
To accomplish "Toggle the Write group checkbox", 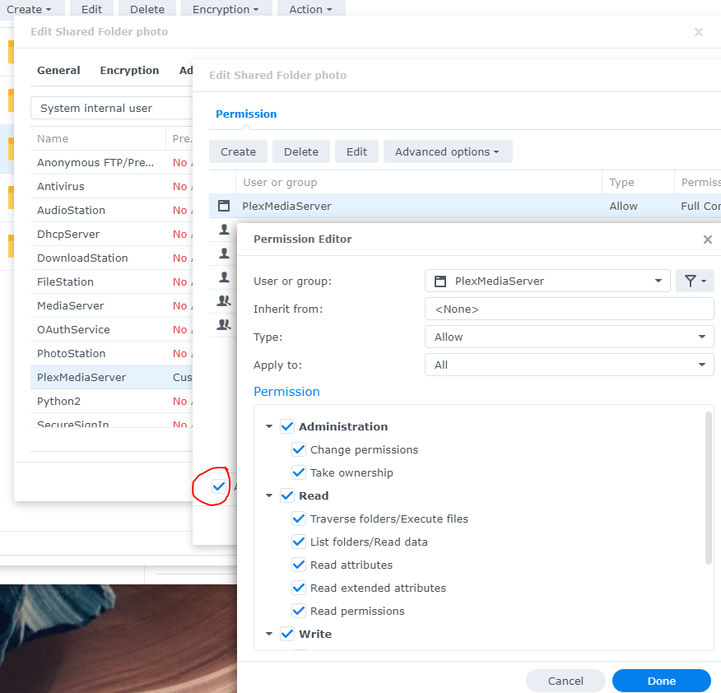I will [287, 633].
